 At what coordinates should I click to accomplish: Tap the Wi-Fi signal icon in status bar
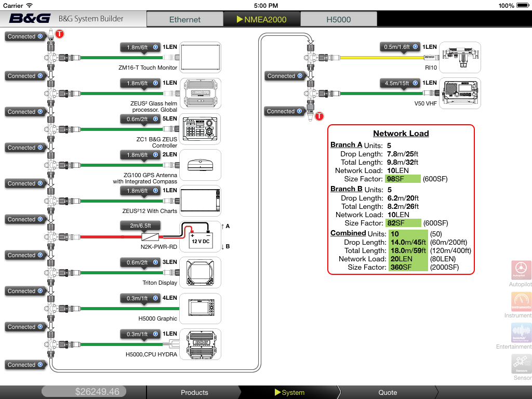tap(30, 5)
